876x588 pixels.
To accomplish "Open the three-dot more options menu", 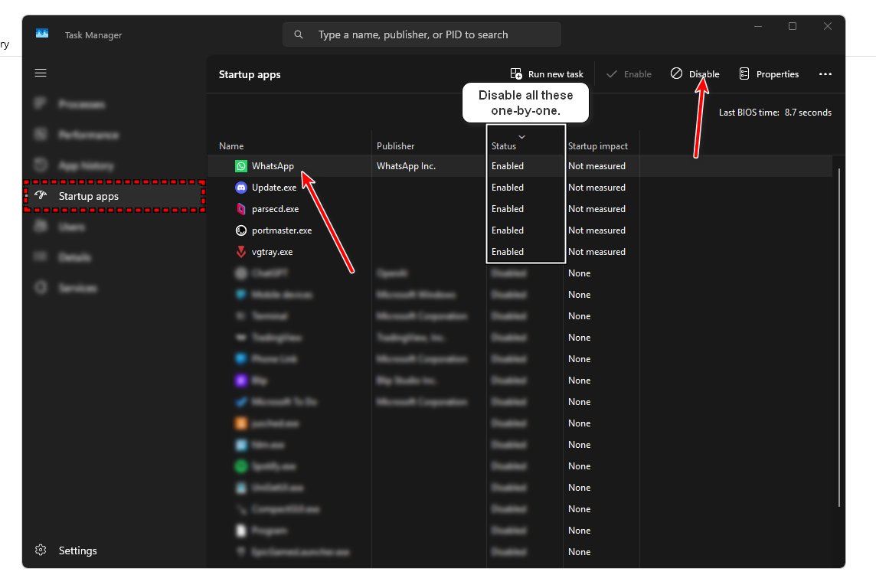I will (x=825, y=74).
